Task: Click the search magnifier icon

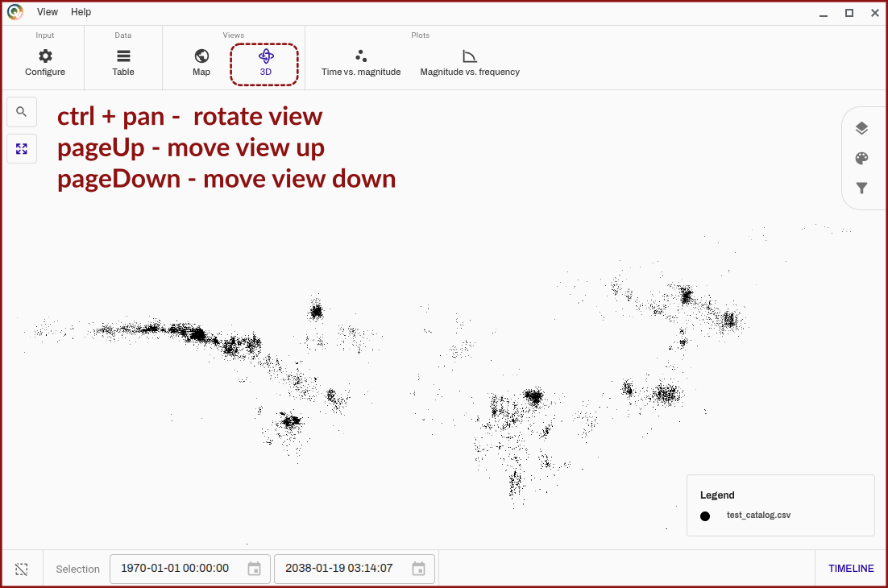Action: click(x=22, y=111)
